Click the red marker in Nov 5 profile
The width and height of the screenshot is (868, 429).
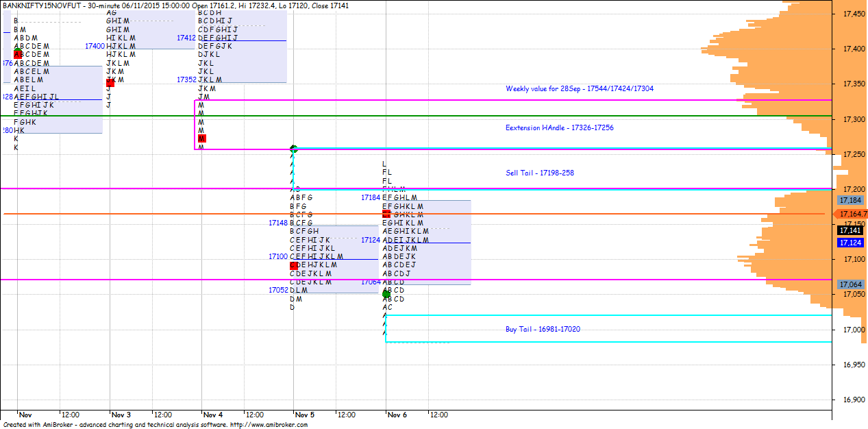(294, 265)
